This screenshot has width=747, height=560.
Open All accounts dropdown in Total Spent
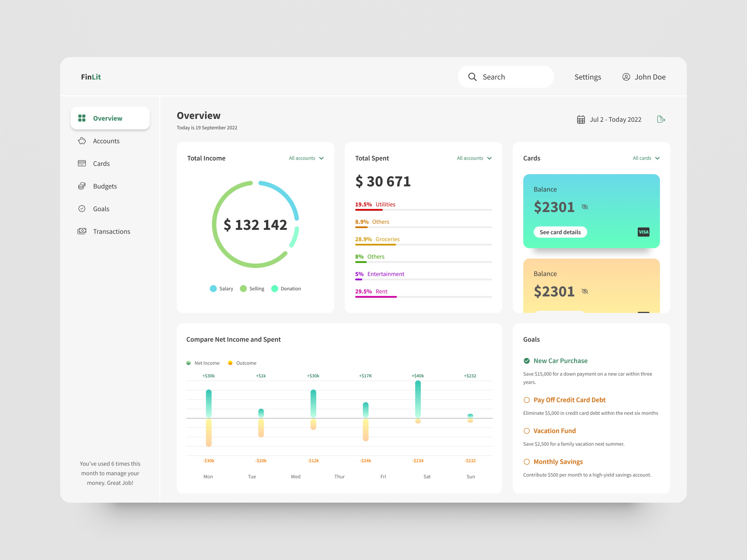[x=474, y=158]
